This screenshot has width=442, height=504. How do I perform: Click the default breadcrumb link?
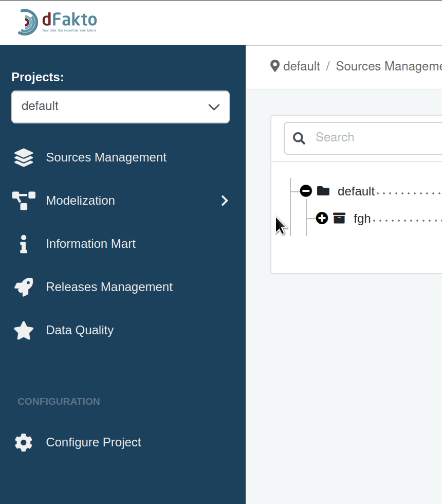(x=301, y=66)
